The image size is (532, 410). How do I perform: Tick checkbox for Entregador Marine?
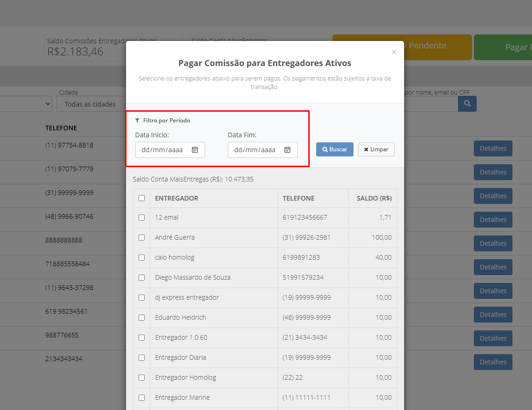click(142, 398)
